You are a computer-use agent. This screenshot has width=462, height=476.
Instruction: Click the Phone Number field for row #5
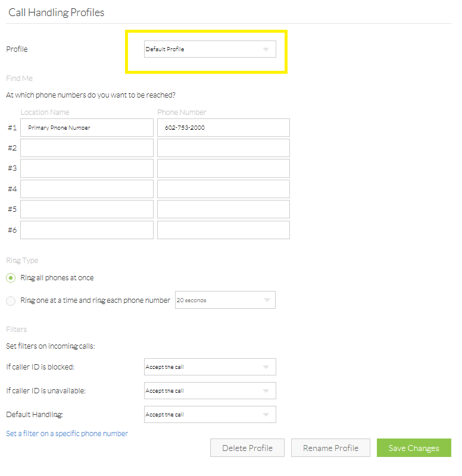[223, 209]
